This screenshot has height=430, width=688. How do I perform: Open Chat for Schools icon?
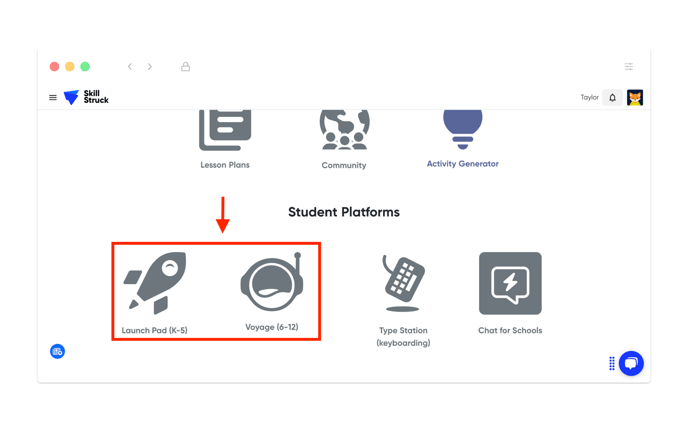tap(510, 283)
